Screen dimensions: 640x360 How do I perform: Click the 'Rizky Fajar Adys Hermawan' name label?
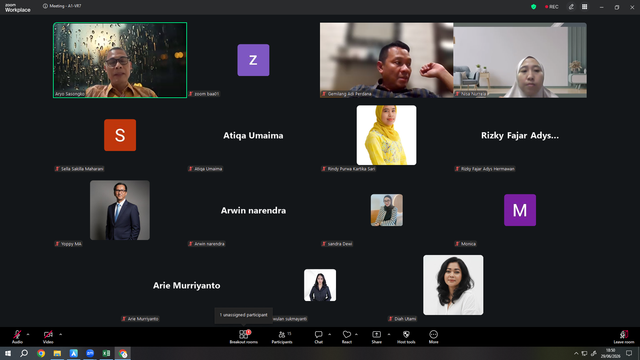tap(488, 169)
